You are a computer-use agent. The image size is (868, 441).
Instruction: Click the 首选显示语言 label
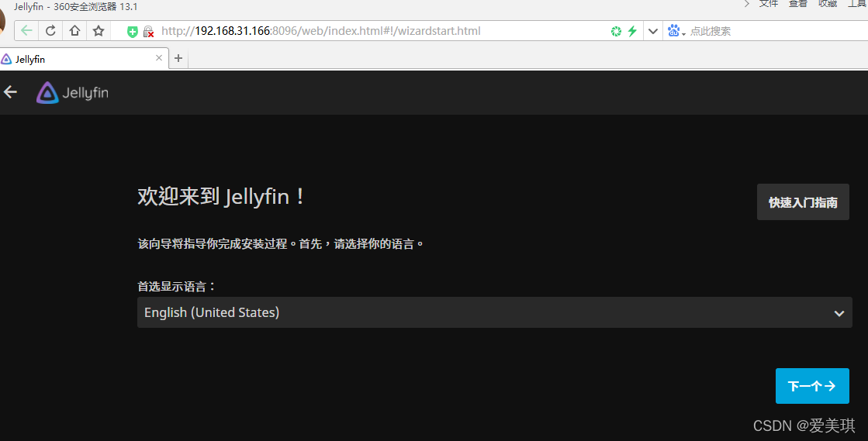click(176, 286)
